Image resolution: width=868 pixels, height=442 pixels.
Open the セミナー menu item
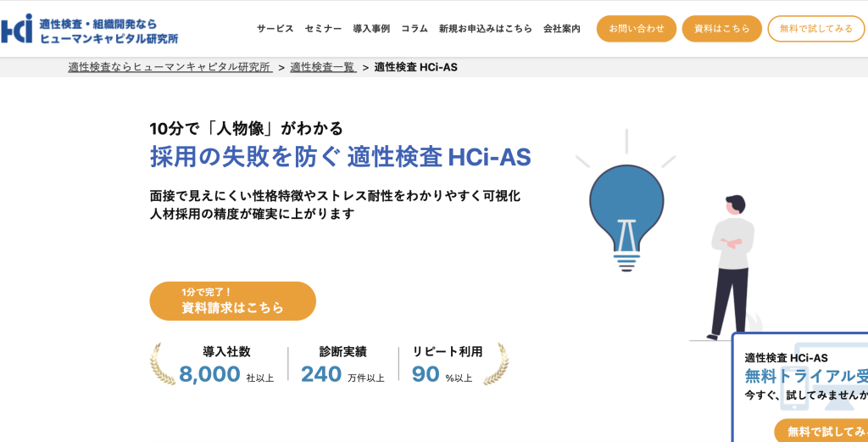coord(323,29)
